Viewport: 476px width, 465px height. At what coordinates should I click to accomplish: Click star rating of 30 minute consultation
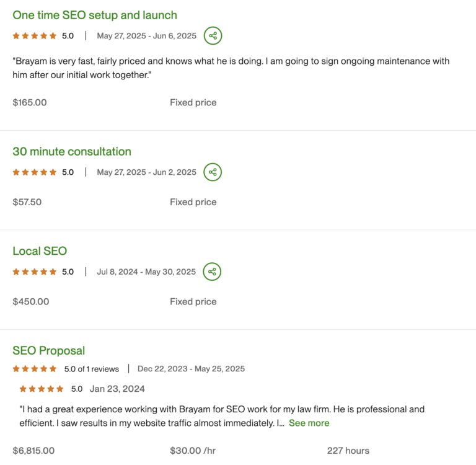(x=35, y=172)
